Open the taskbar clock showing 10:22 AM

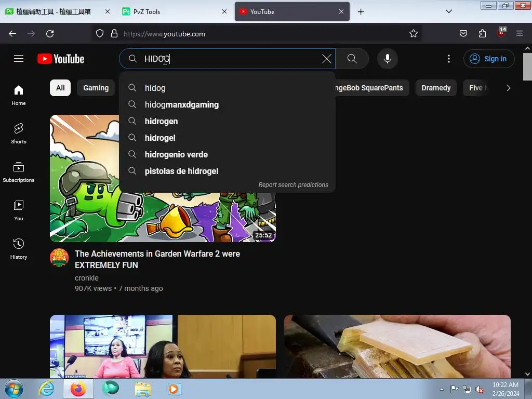point(506,389)
